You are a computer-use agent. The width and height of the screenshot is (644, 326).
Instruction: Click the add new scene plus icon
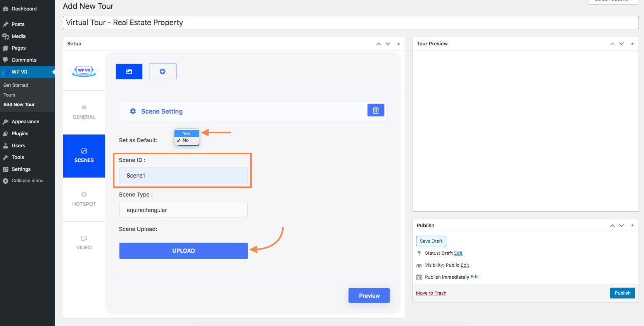(162, 71)
